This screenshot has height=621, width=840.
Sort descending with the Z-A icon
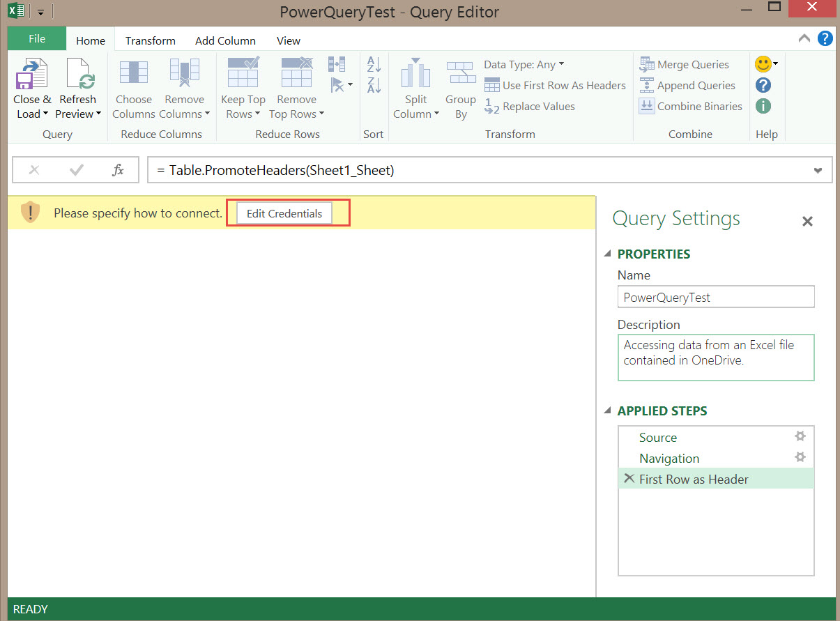pos(374,86)
